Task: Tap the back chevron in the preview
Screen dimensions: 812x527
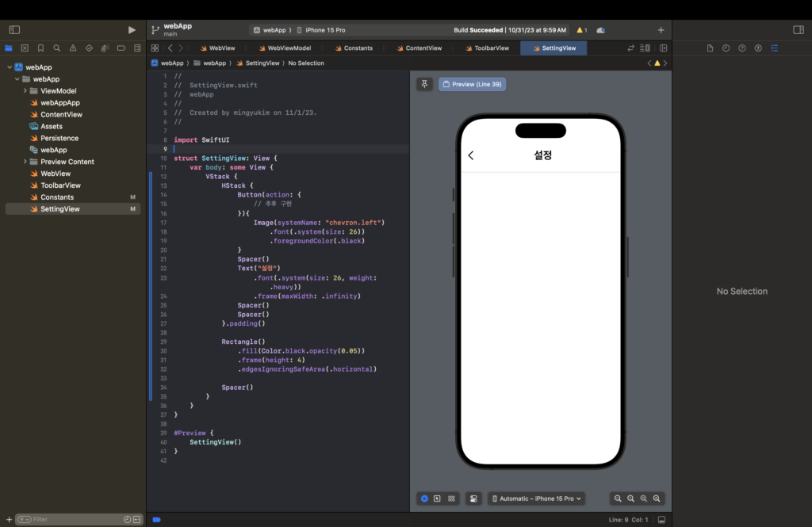Action: tap(471, 155)
